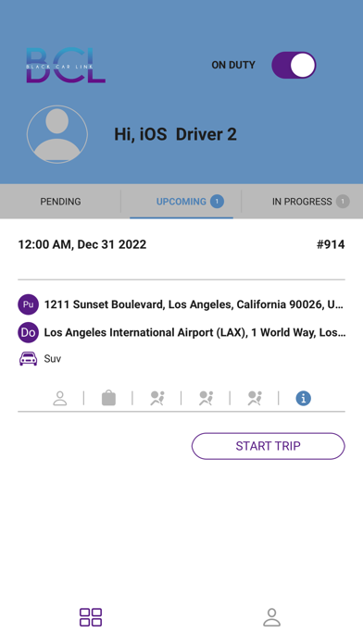The height and width of the screenshot is (644, 363).
Task: Tap the Suv car vehicle icon
Action: pyautogui.click(x=28, y=359)
